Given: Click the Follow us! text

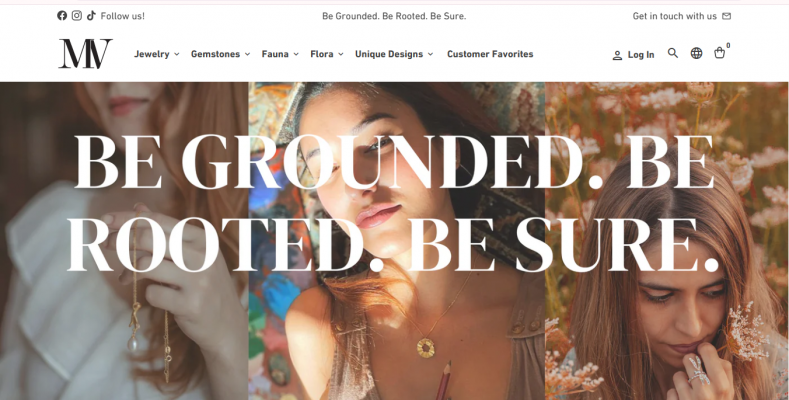Looking at the screenshot, I should click(123, 16).
